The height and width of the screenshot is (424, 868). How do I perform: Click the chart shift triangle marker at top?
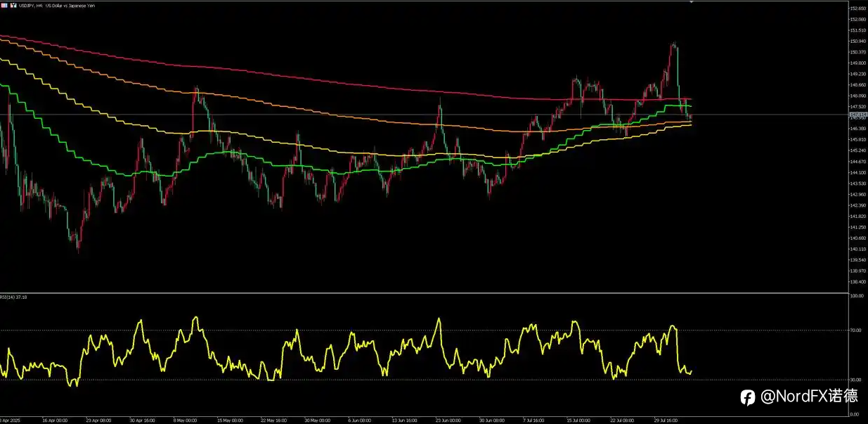coord(692,2)
